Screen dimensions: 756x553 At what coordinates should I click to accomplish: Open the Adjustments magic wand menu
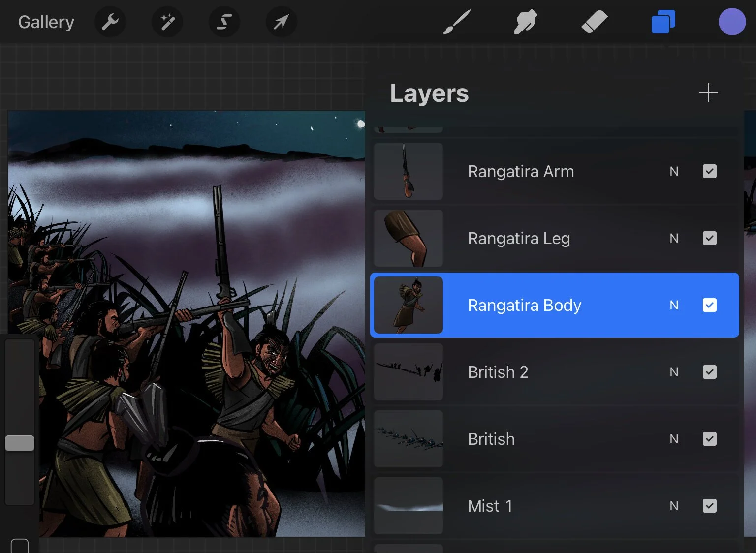(x=167, y=22)
